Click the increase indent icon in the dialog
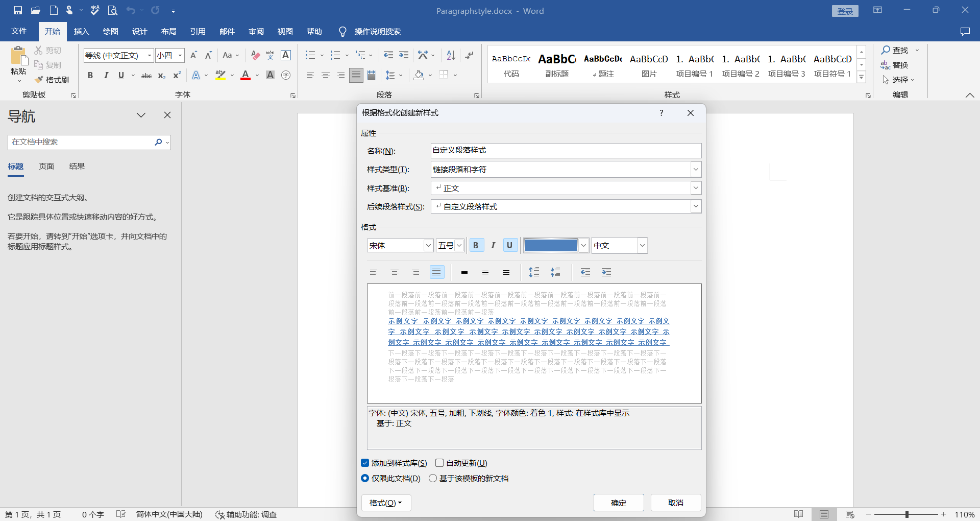This screenshot has height=521, width=980. [606, 273]
